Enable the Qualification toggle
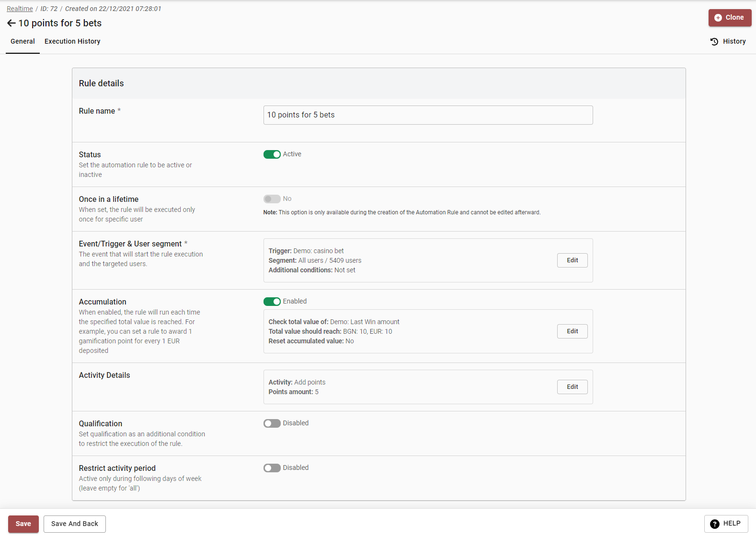 pyautogui.click(x=272, y=423)
